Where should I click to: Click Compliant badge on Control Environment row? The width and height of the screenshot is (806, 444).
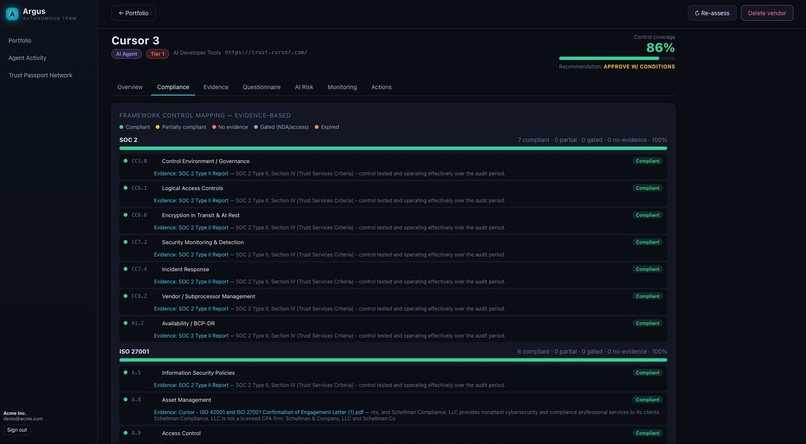[x=648, y=161]
